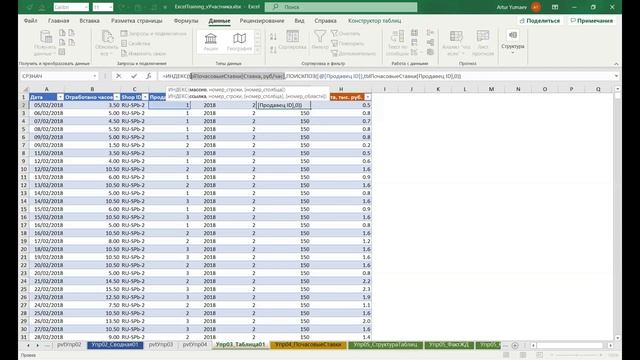Click Reapply filter (Повторить)
640x360 pixels.
[347, 43]
